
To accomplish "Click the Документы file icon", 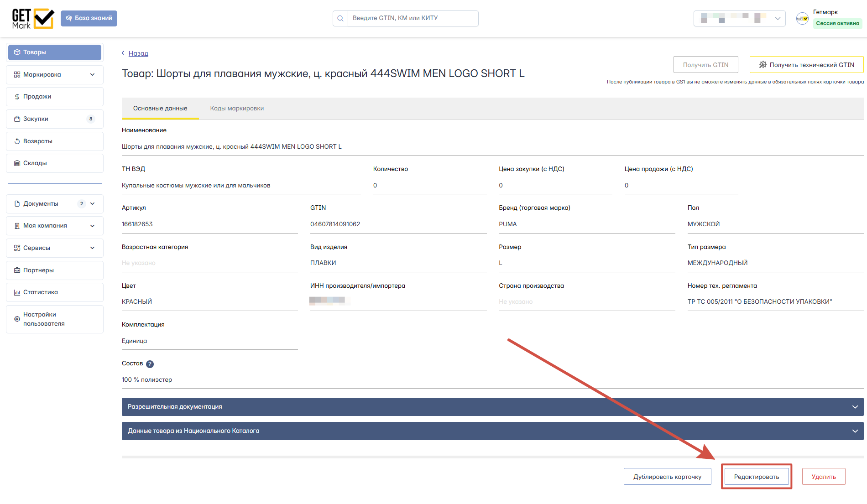I will point(17,204).
